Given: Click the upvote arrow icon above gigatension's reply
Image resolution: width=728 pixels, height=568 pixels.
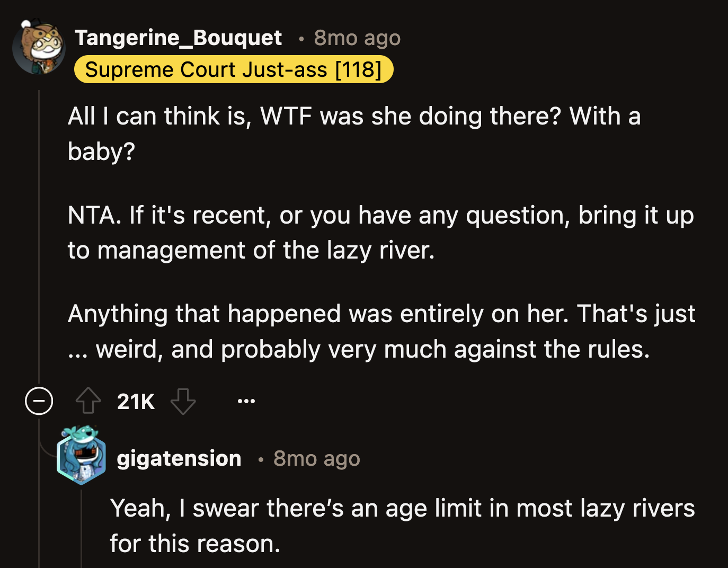Looking at the screenshot, I should click(x=88, y=401).
